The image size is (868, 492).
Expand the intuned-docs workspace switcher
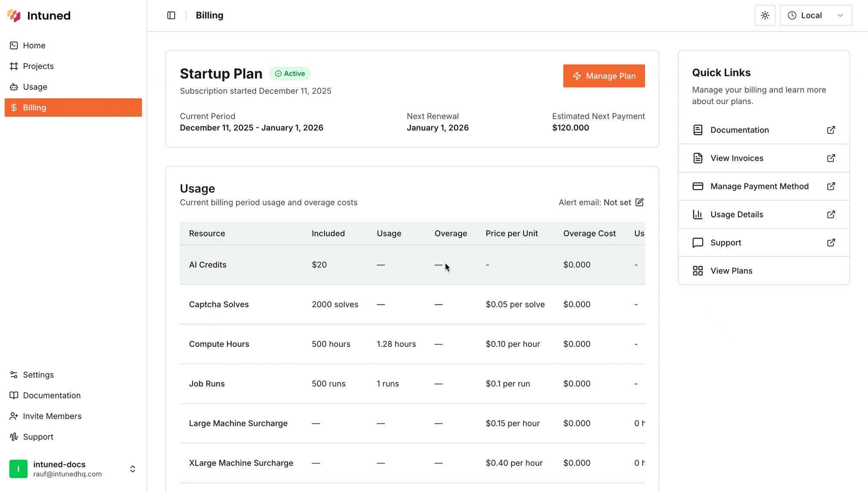coord(132,469)
